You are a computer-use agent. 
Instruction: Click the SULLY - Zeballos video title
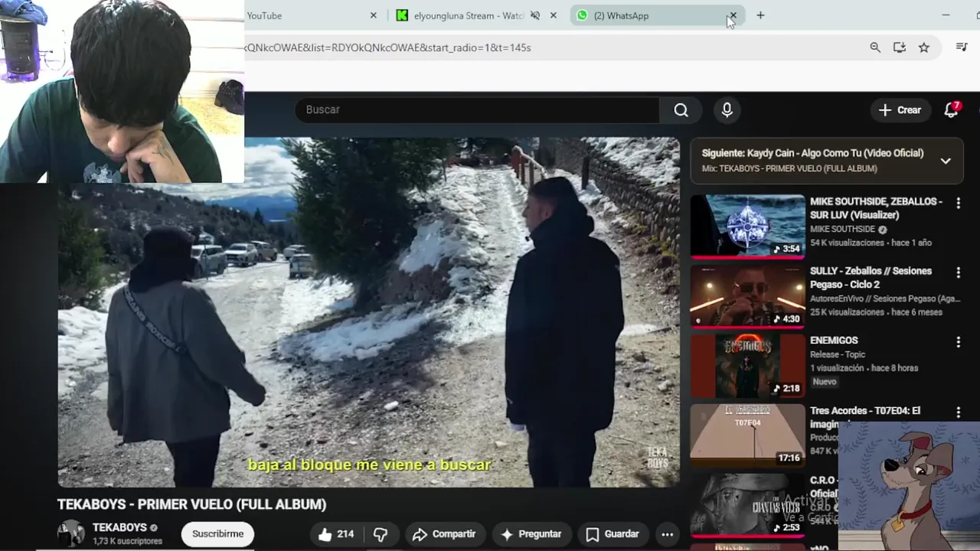click(871, 278)
